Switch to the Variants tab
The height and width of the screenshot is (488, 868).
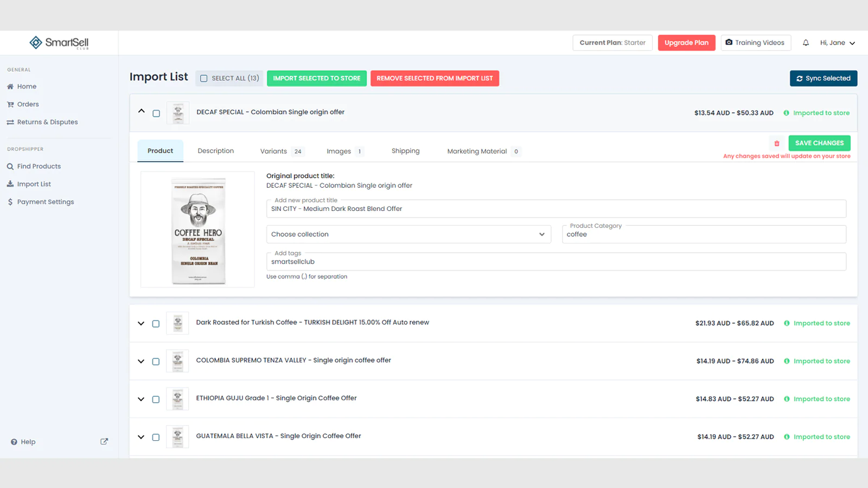click(273, 151)
